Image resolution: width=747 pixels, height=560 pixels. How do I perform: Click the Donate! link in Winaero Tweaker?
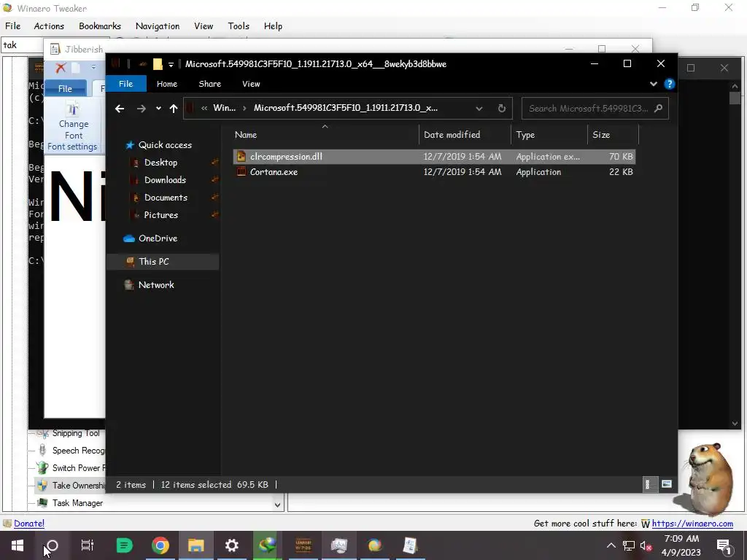tap(29, 524)
